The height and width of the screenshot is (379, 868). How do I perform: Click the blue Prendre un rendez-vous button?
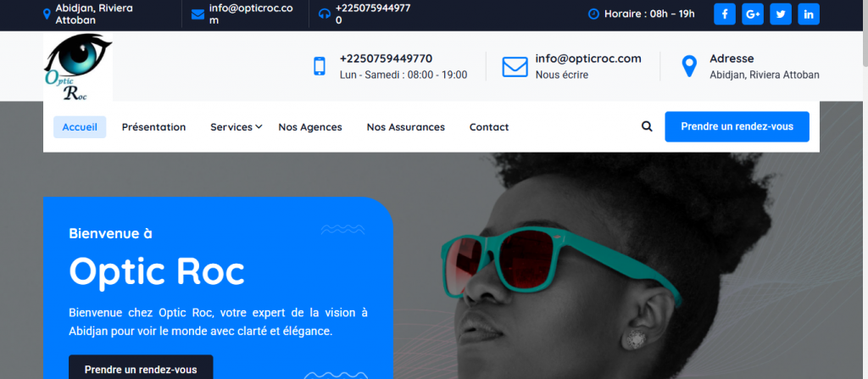pyautogui.click(x=737, y=126)
